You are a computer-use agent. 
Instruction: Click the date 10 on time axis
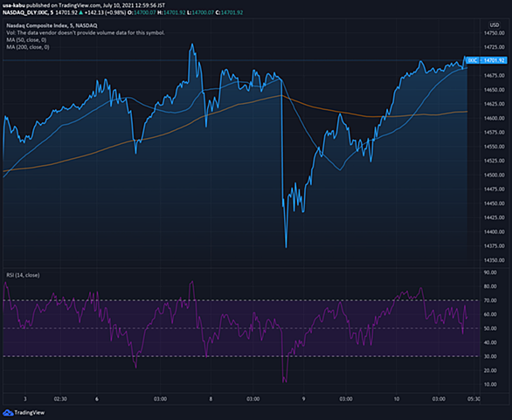(397, 399)
